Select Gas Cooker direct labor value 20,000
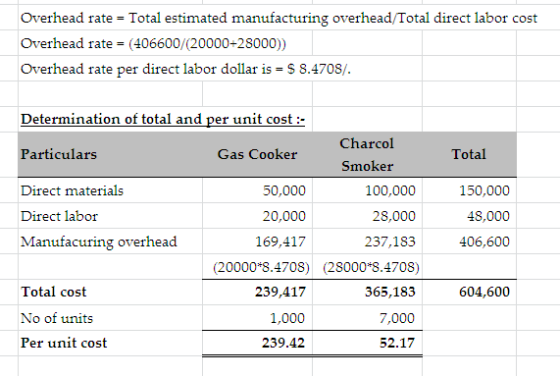The image size is (560, 376). [284, 216]
